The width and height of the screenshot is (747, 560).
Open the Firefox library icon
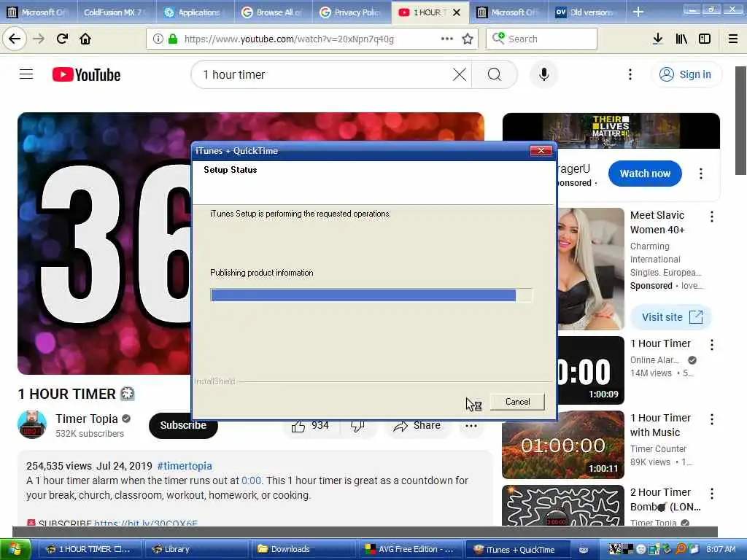coord(681,39)
